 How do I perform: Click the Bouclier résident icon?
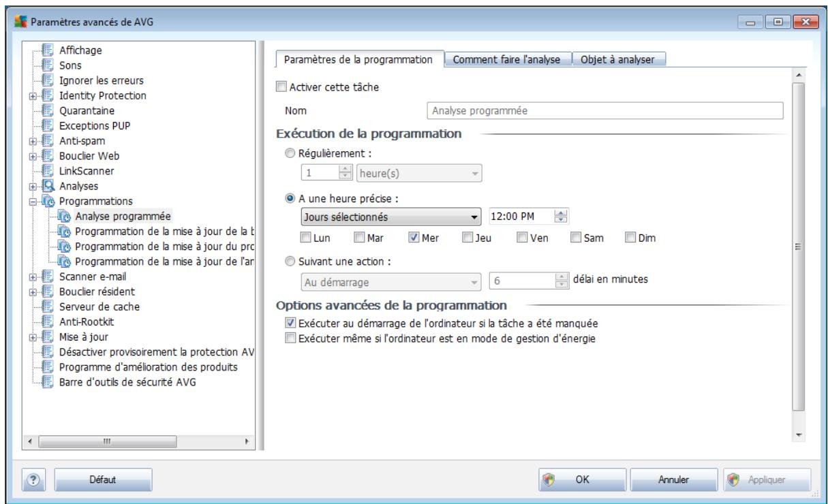pos(46,292)
